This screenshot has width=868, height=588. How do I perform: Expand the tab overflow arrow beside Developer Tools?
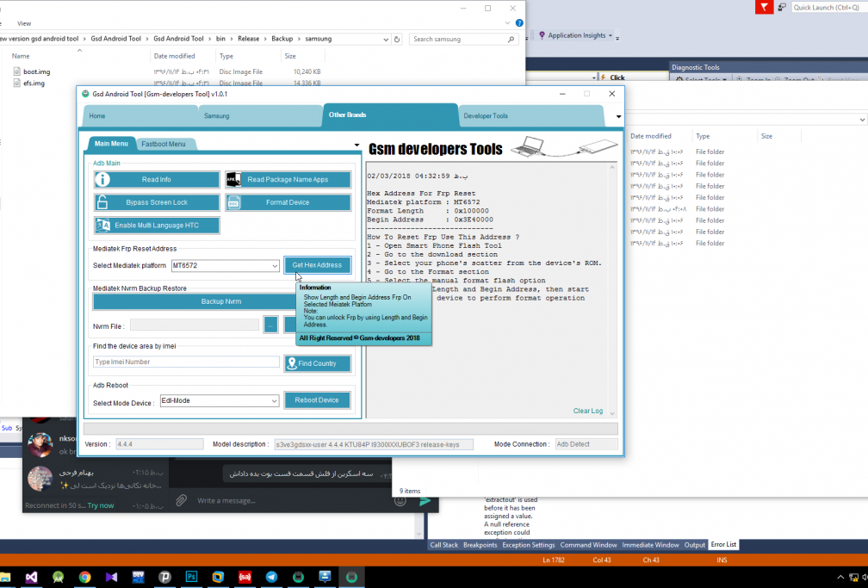coord(618,116)
